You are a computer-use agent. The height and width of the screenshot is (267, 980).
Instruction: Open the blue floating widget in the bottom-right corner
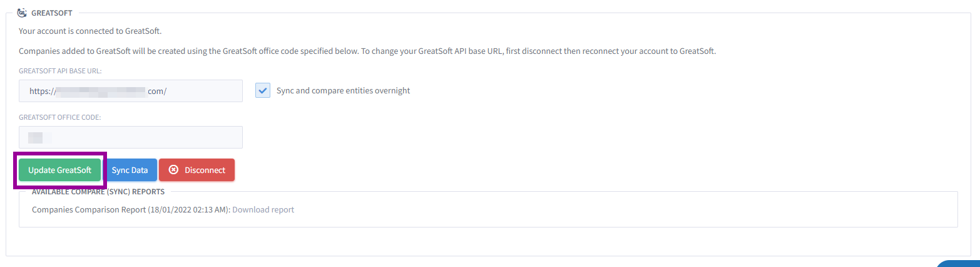click(959, 263)
